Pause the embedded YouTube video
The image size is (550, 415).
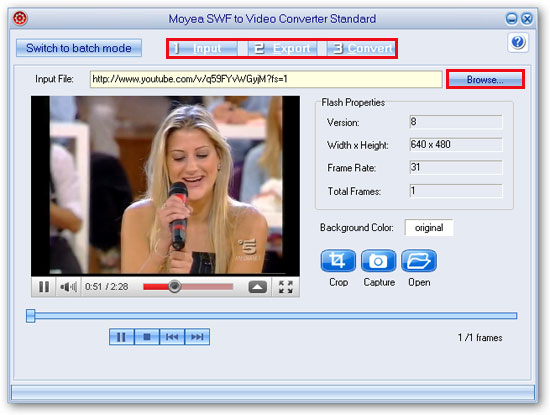point(44,287)
